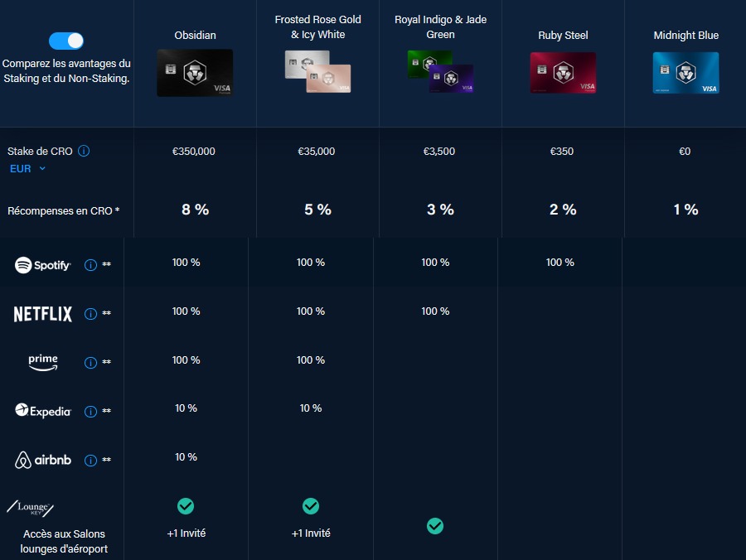Select the Obsidian column header
Image resolution: width=746 pixels, height=560 pixels.
(x=194, y=35)
